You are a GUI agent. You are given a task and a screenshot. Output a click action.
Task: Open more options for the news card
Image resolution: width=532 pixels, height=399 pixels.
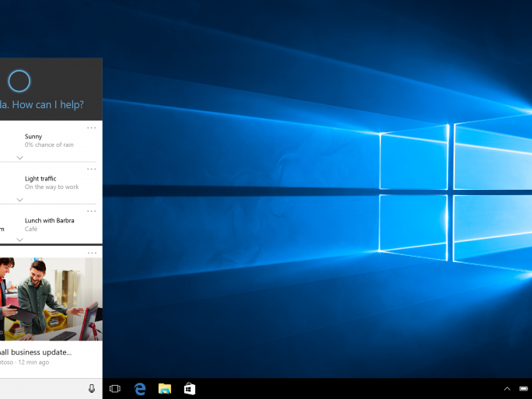click(x=92, y=253)
